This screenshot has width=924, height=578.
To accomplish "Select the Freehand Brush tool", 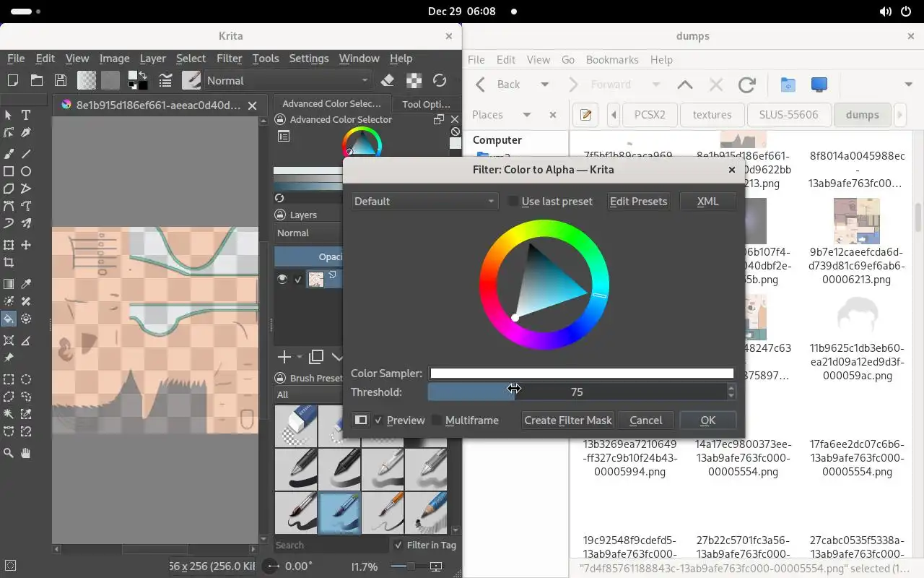I will (9, 153).
